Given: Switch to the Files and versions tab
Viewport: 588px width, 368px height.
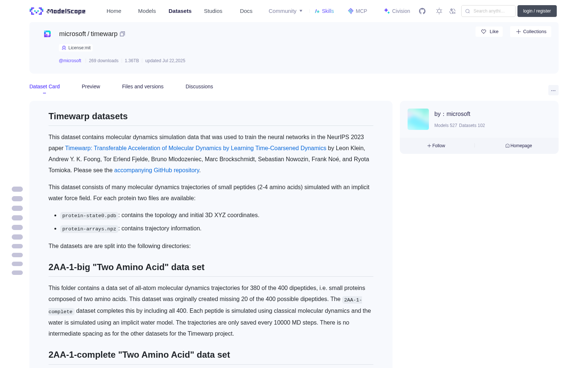Looking at the screenshot, I should click(143, 86).
